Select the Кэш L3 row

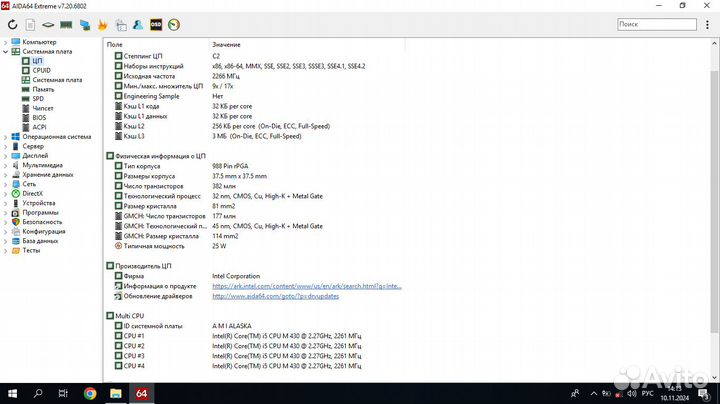(134, 136)
